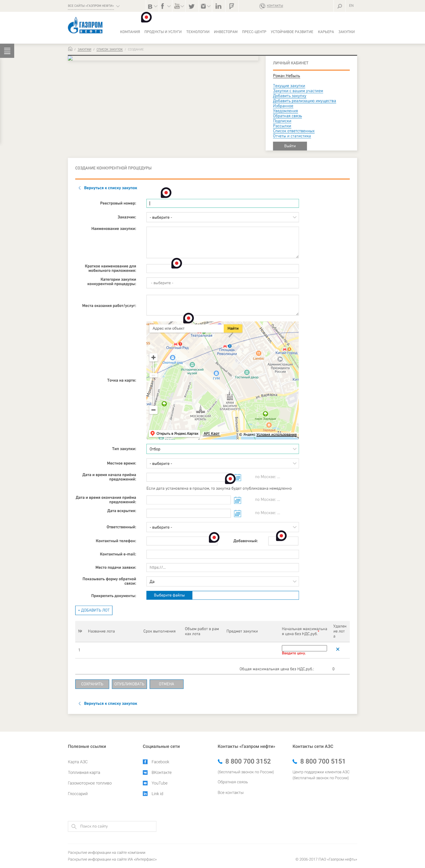
Task: Click the Опубликовать button
Action: pos(129,684)
